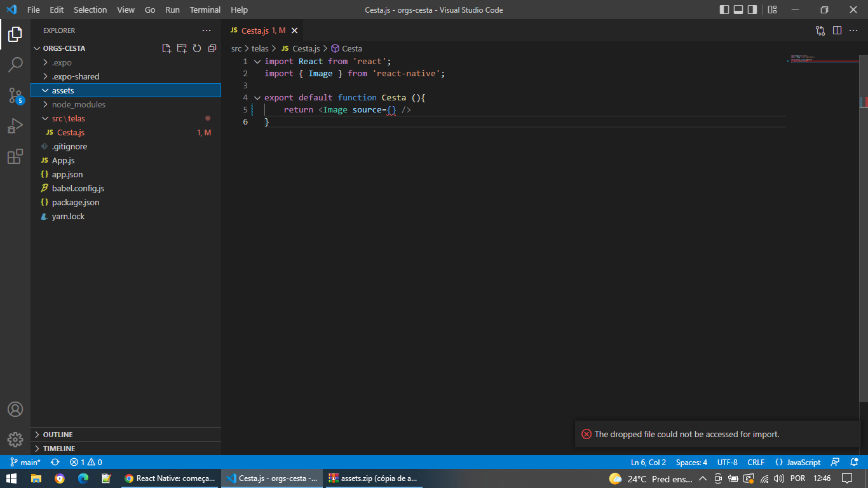Expand the OUTLINE section
Viewport: 868px width, 488px height.
click(57, 435)
